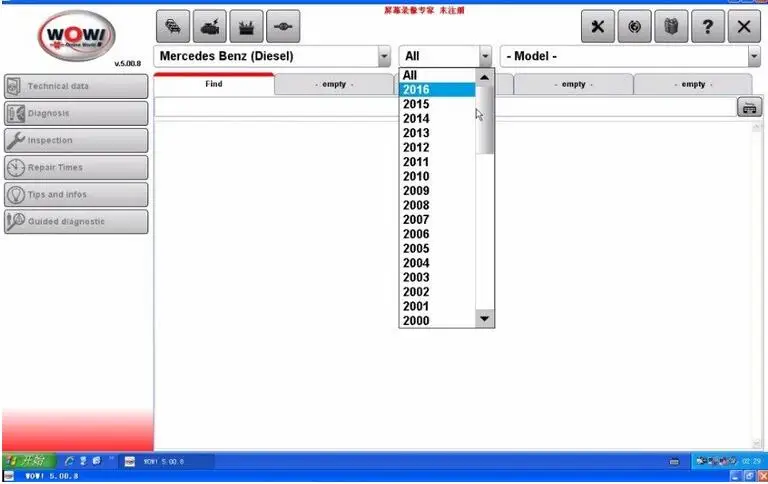Pick 2009 in the year list
This screenshot has width=768, height=484.
tap(437, 191)
